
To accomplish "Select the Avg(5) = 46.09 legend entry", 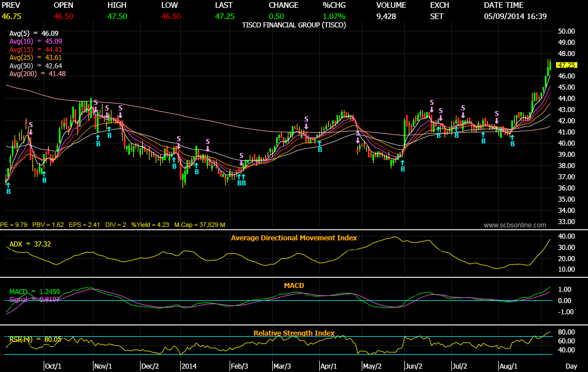I will [34, 34].
